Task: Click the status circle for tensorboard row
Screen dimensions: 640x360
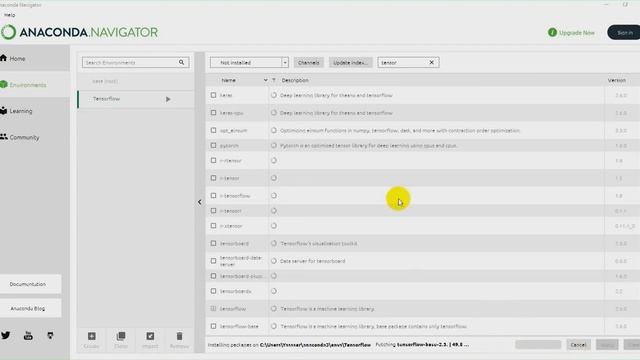Action: pos(273,243)
